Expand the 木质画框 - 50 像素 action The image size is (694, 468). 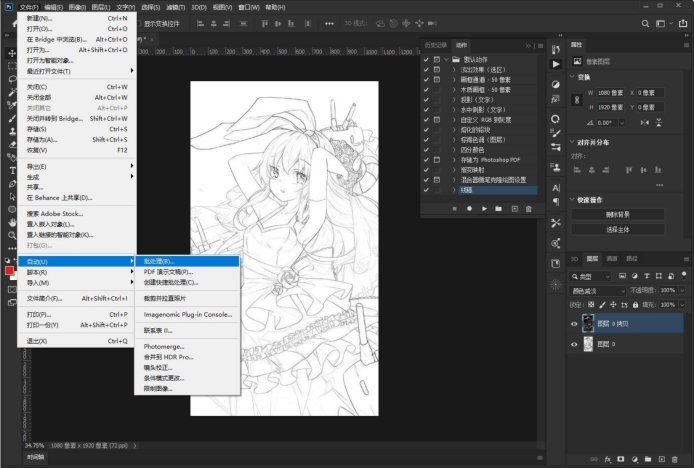[x=454, y=90]
